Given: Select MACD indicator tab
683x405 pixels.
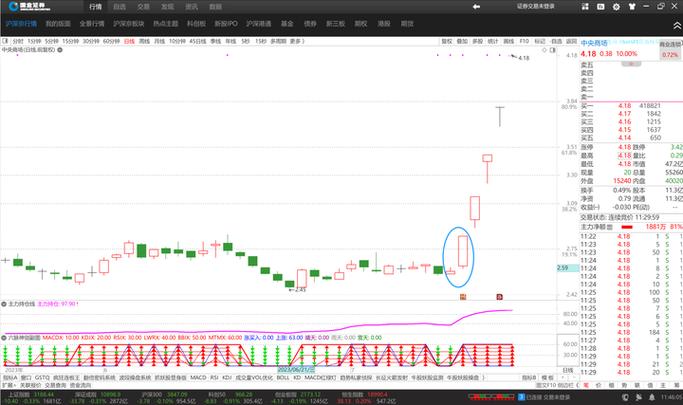Looking at the screenshot, I should coord(198,377).
